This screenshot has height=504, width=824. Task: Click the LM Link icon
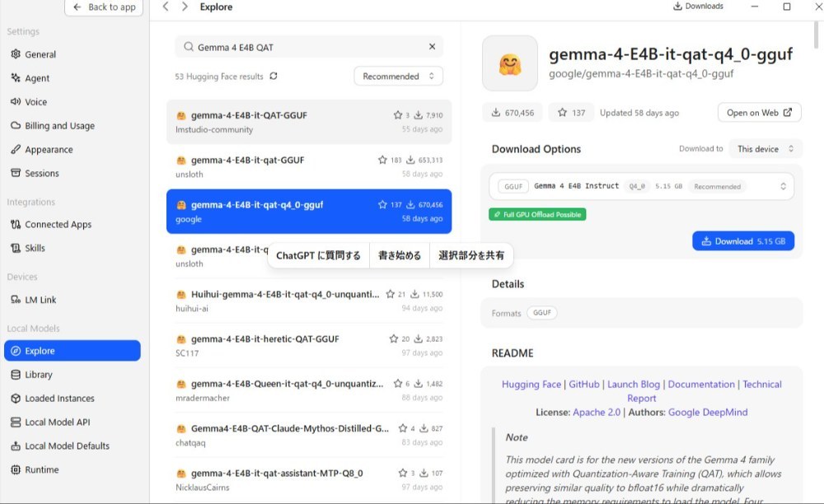tap(15, 300)
